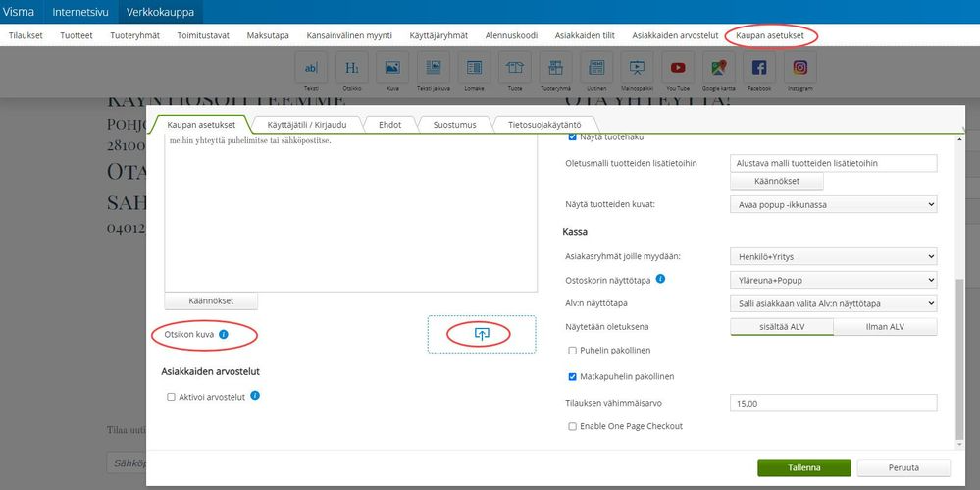Select sisältää ALV as default
This screenshot has width=980, height=490.
(x=782, y=327)
